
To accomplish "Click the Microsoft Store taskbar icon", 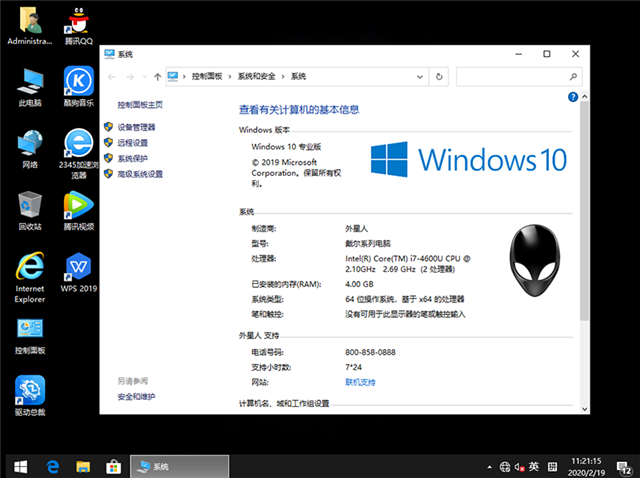I will click(114, 466).
